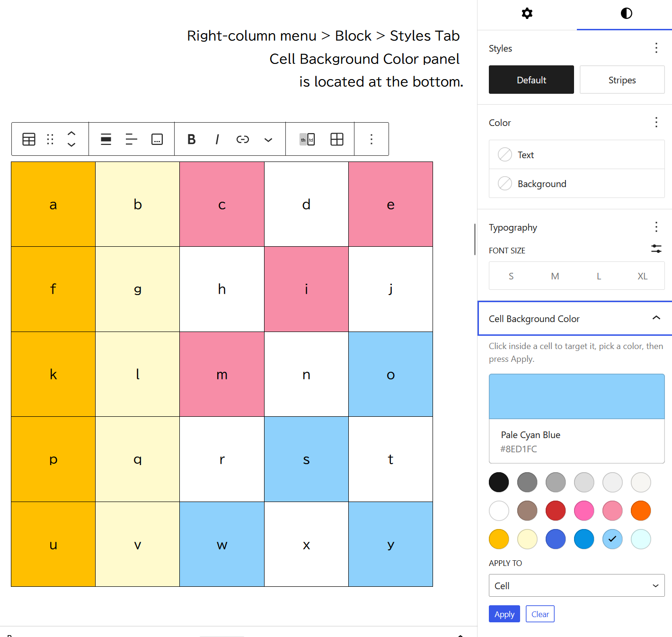The image size is (672, 637).
Task: Pick the checked pale cyan blue swatch
Action: (612, 539)
